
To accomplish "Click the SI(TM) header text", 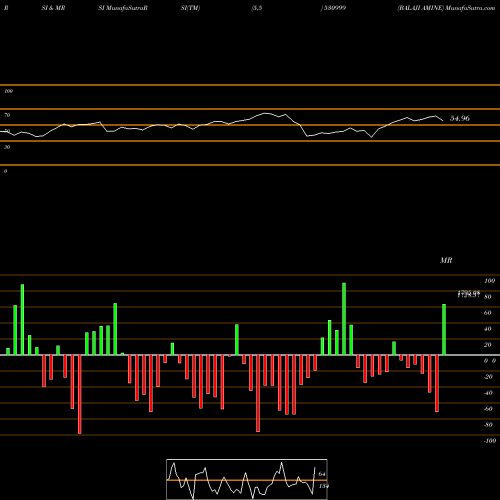I will (190, 8).
